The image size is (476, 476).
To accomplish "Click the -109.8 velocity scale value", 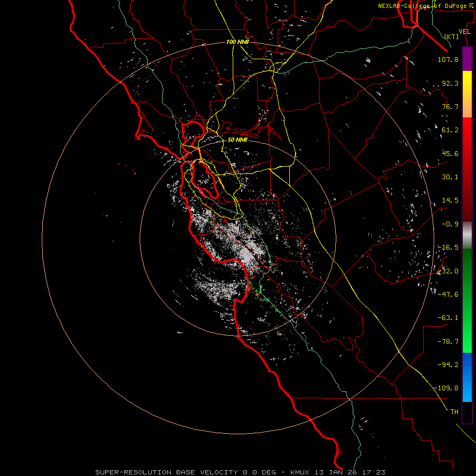I will click(446, 388).
